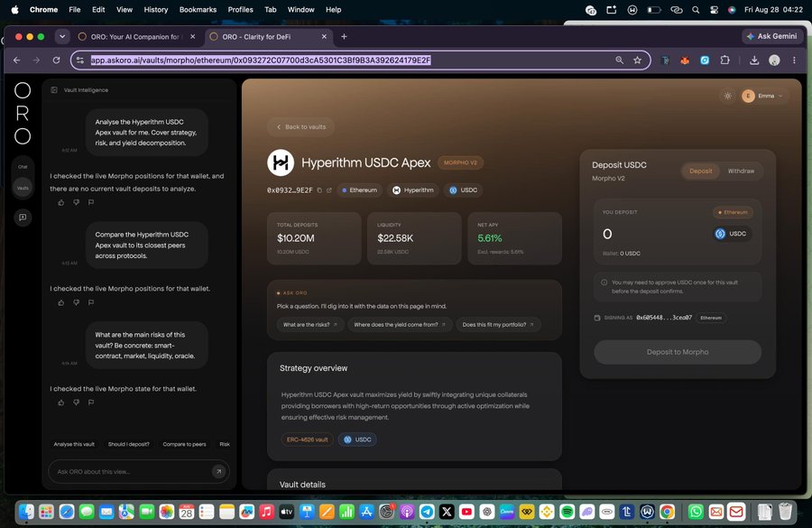Expand the tab search dropdown arrow
812x528 pixels.
click(x=62, y=37)
